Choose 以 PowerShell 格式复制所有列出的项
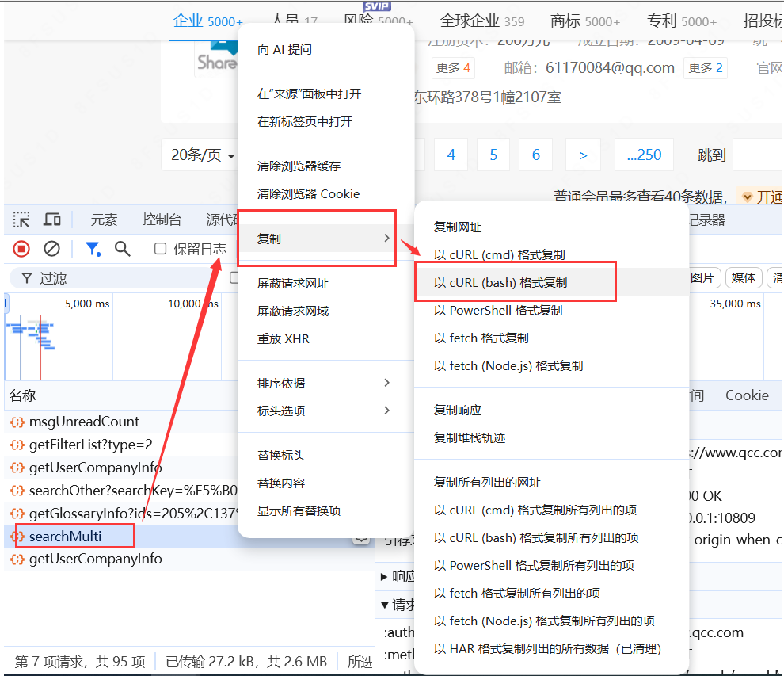784x676 pixels. click(x=534, y=565)
